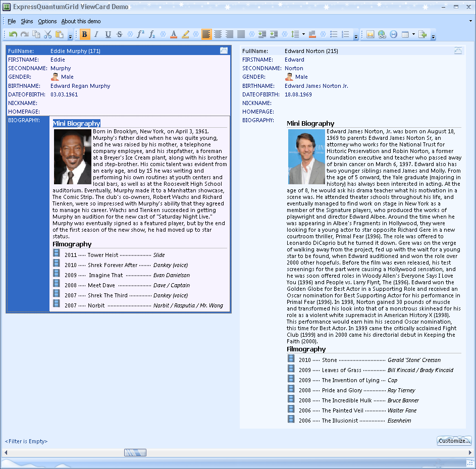Click the text highlight color icon
Image resolution: width=476 pixels, height=469 pixels.
click(x=185, y=34)
